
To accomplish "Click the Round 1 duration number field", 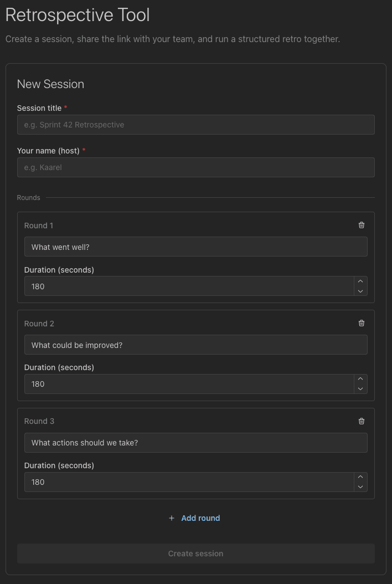I will pos(188,286).
